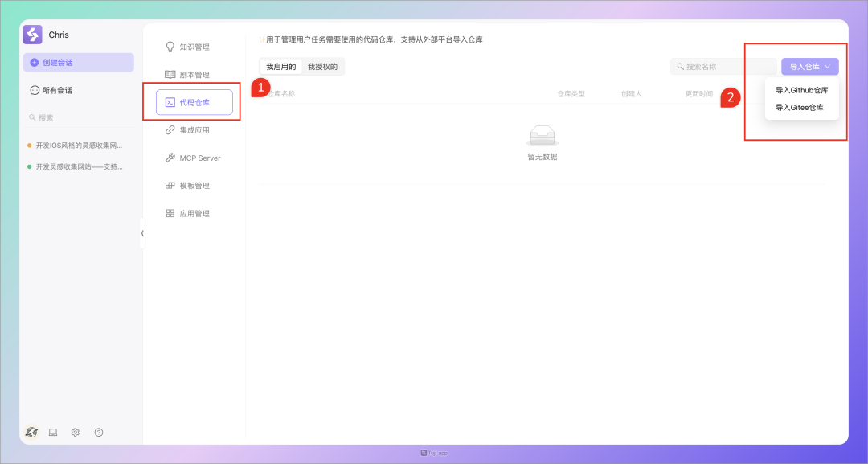868x464 pixels.
Task: Go to 集成应用 link menu item
Action: click(x=194, y=130)
